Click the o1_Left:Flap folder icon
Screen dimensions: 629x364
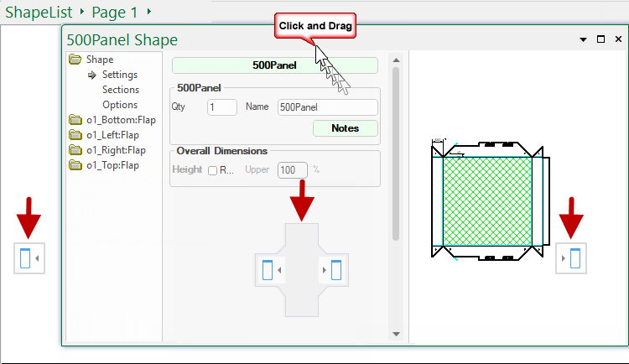75,135
